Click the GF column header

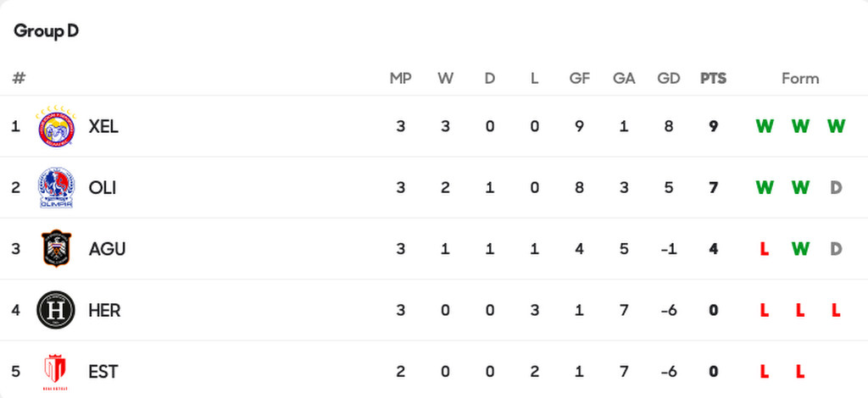[x=579, y=78]
